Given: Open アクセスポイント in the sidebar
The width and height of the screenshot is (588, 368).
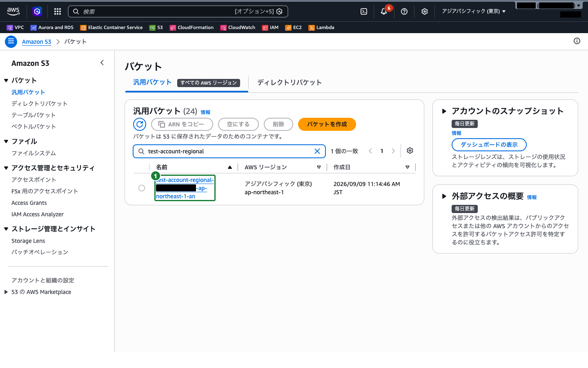Looking at the screenshot, I should (x=34, y=180).
